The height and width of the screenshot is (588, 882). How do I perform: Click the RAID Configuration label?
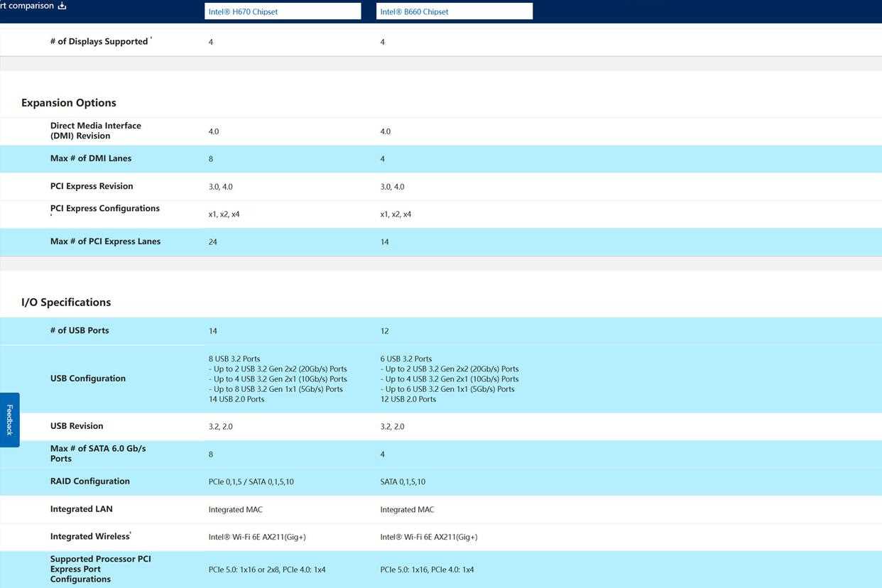pyautogui.click(x=90, y=481)
